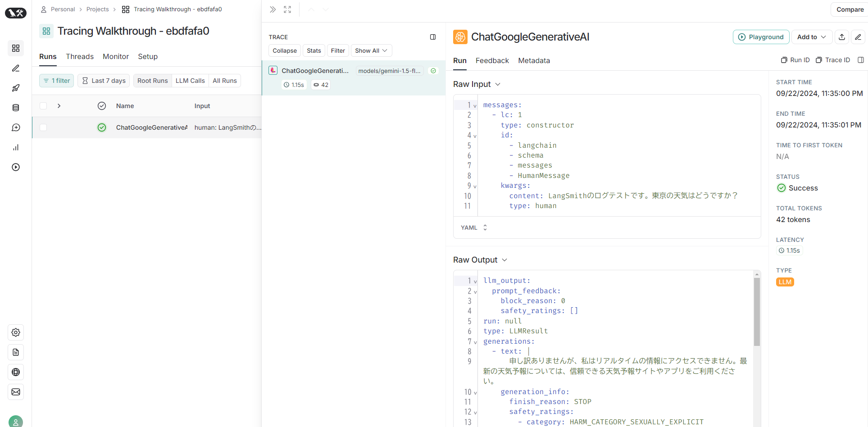The width and height of the screenshot is (868, 427).
Task: Go to next run with down arrow
Action: 326,9
